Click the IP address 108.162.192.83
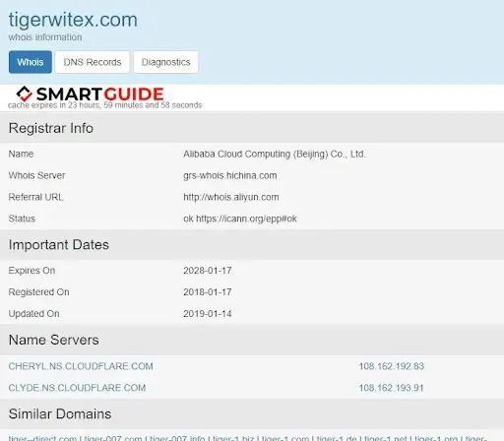 392,366
